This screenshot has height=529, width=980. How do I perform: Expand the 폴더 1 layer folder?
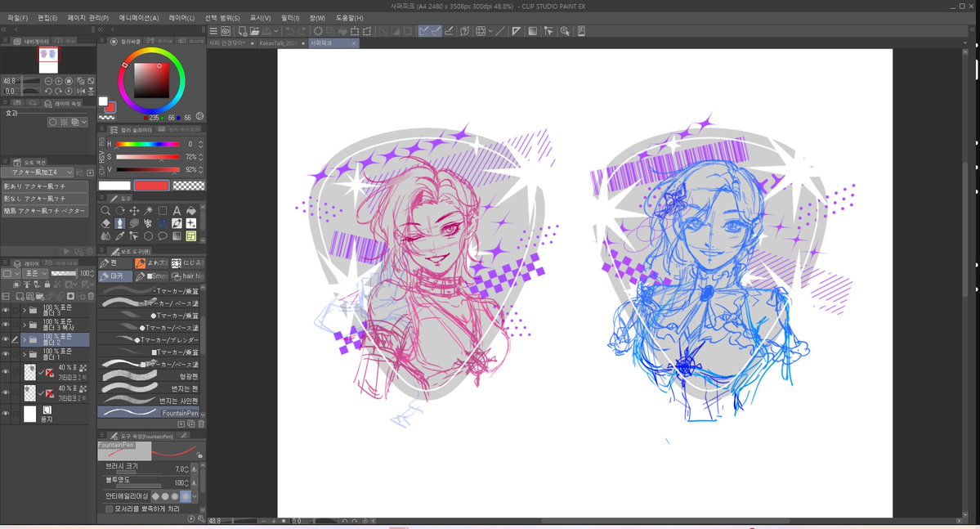tap(25, 354)
